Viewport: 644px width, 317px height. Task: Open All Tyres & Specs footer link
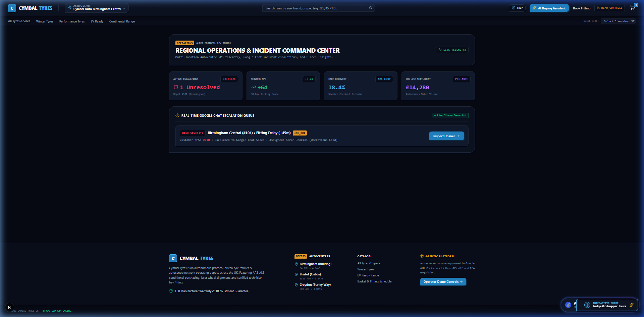coord(369,263)
